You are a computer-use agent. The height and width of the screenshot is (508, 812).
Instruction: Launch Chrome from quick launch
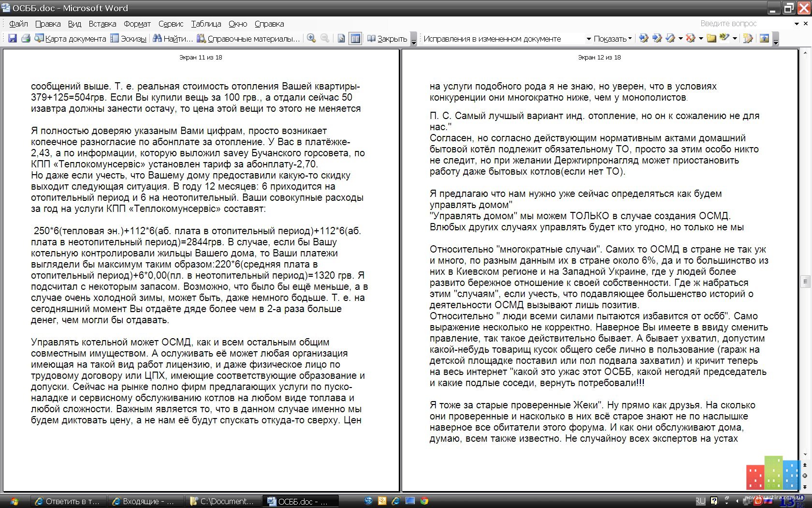[x=424, y=501]
